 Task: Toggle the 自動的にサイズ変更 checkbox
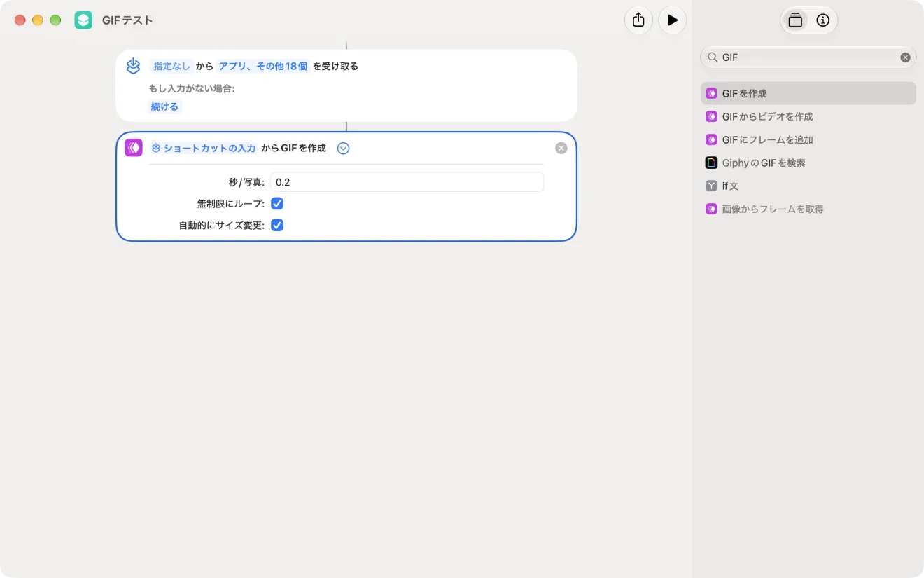click(277, 226)
